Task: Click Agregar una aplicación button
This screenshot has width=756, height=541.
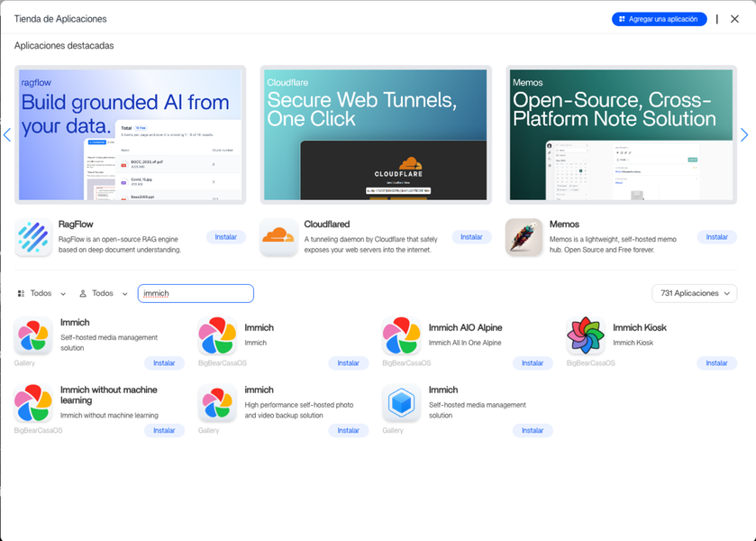Action: pos(659,19)
